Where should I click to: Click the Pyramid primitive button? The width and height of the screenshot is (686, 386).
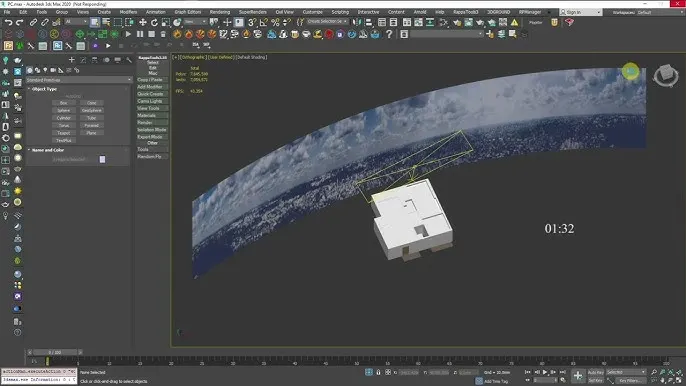coord(91,125)
